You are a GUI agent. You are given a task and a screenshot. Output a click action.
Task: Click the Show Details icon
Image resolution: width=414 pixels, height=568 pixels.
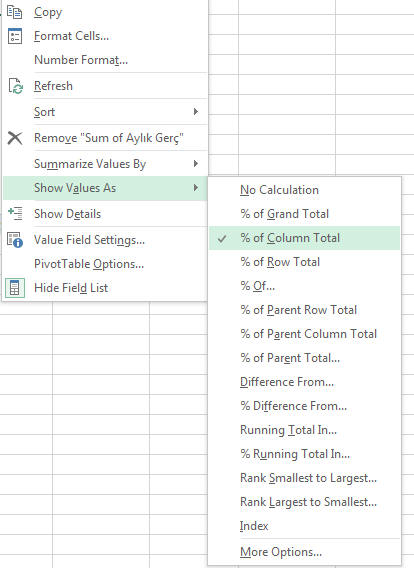(x=15, y=213)
